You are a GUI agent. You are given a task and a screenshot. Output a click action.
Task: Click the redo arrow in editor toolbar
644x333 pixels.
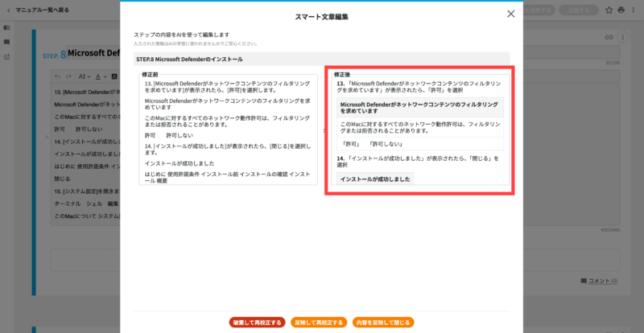pos(68,76)
